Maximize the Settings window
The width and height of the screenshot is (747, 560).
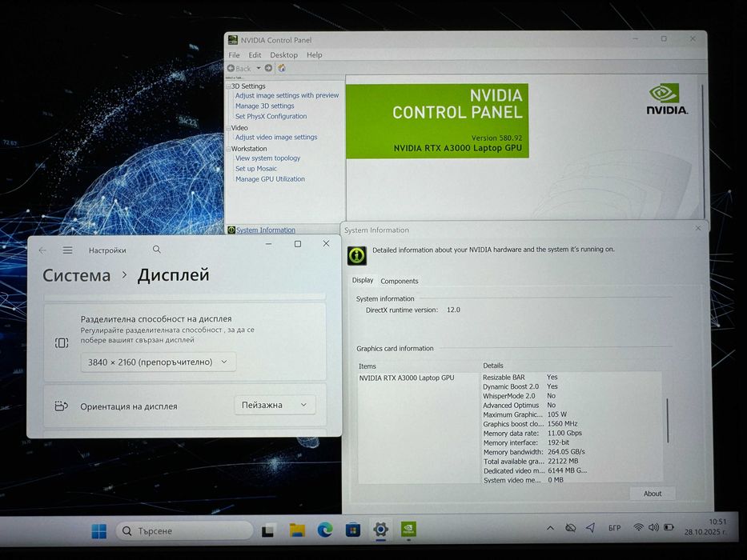pos(298,244)
